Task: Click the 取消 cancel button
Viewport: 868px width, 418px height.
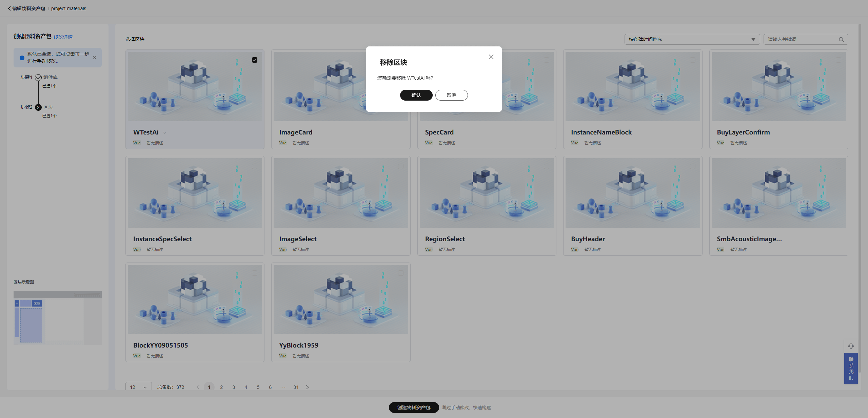Action: [451, 95]
